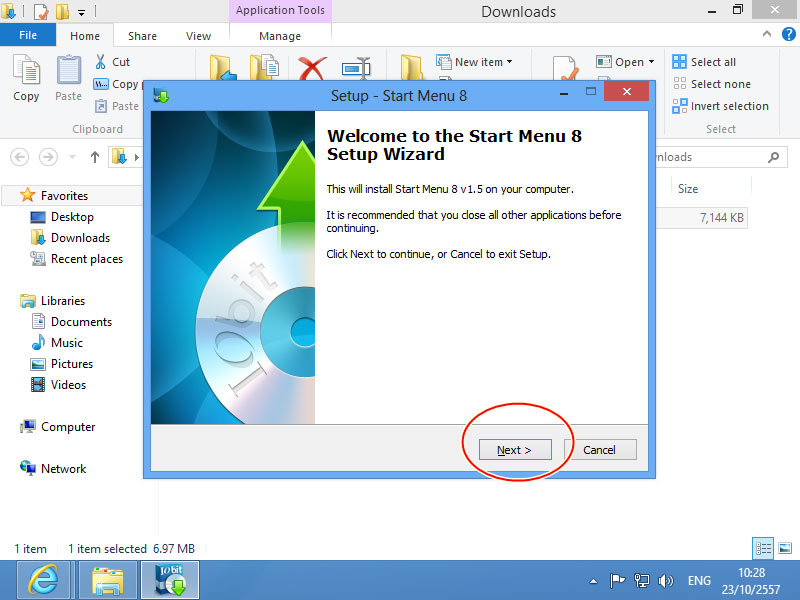Click New folder icon in Quick Access Toolbar
800x600 pixels.
point(62,11)
